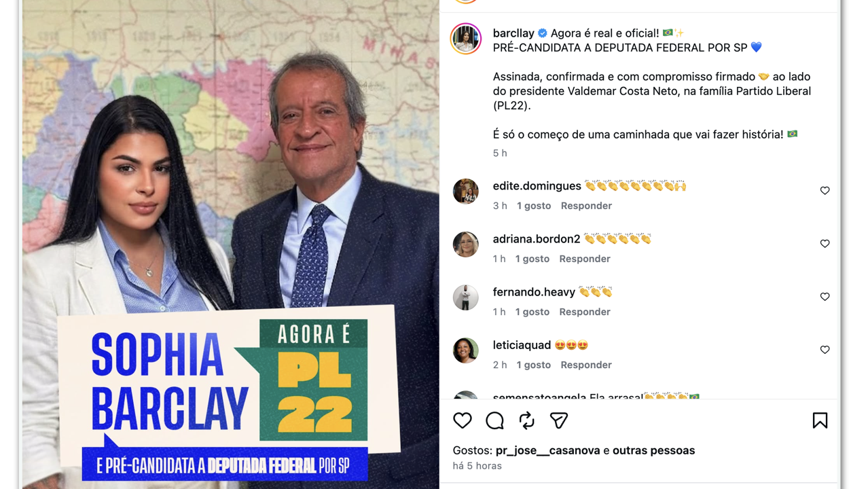Screen dimensions: 868x489
Task: Open comments with the speech bubble icon
Action: [x=494, y=420]
